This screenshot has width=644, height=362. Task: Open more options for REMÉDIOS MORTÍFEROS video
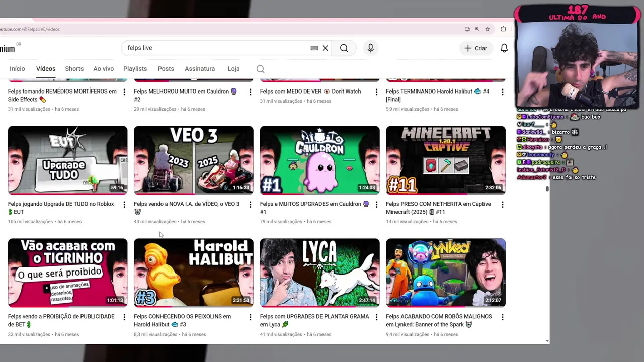click(x=124, y=92)
